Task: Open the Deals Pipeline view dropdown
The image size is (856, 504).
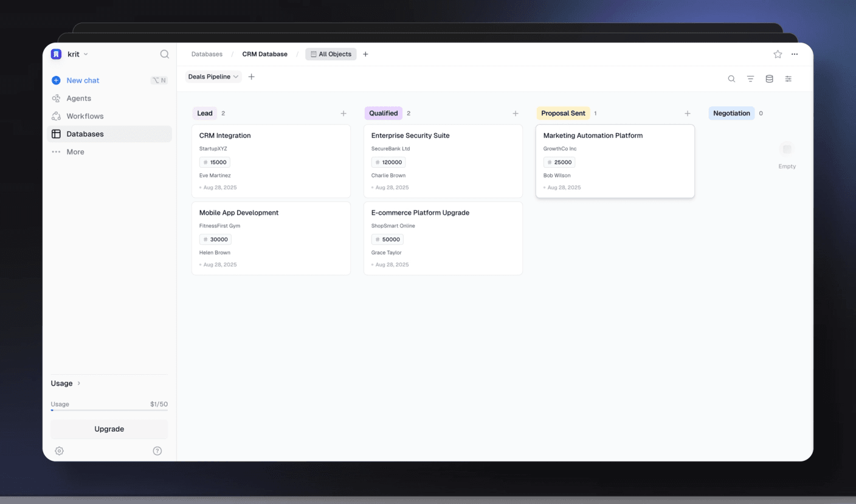Action: click(213, 77)
